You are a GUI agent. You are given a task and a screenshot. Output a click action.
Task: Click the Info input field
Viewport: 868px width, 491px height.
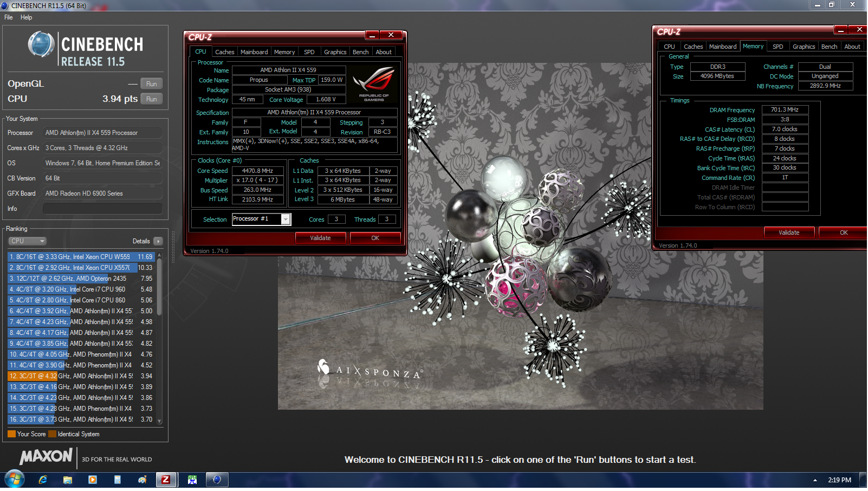[103, 209]
